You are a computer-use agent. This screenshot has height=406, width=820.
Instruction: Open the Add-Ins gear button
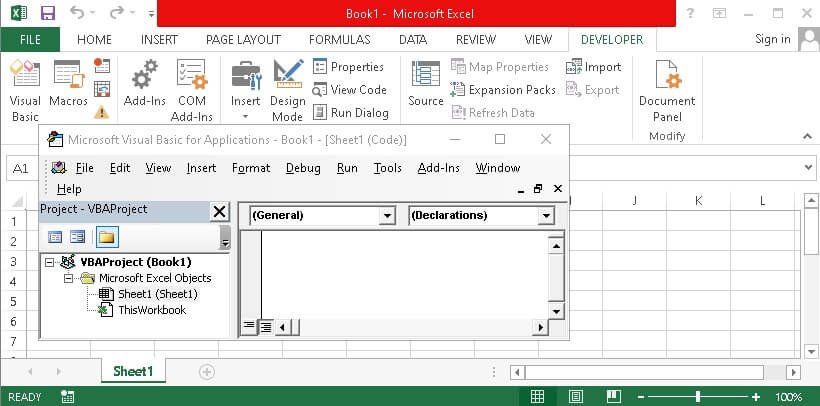[144, 84]
